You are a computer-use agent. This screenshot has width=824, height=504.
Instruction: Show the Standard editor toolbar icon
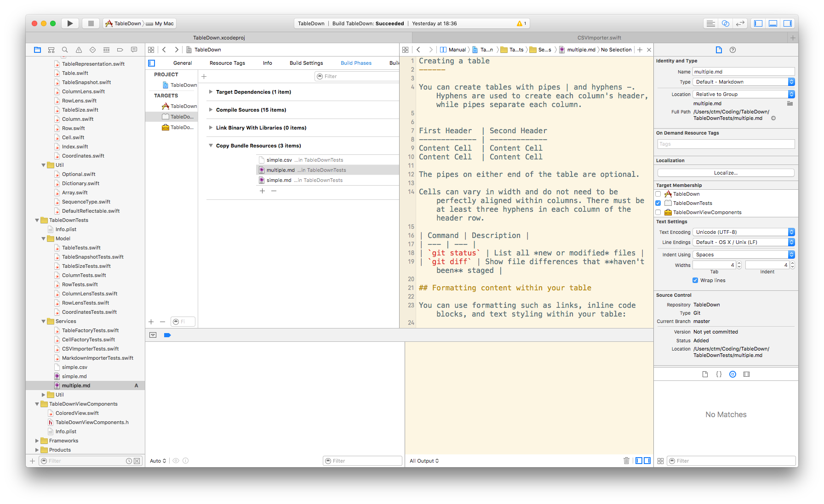(711, 23)
